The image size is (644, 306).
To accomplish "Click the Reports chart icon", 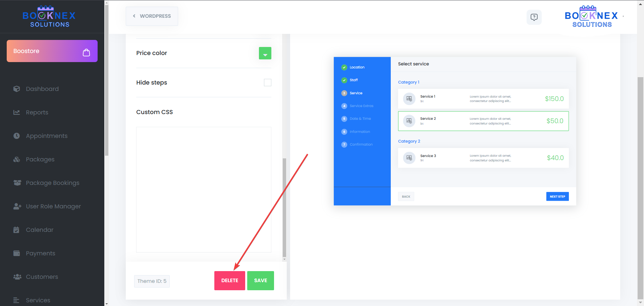I will [x=17, y=112].
